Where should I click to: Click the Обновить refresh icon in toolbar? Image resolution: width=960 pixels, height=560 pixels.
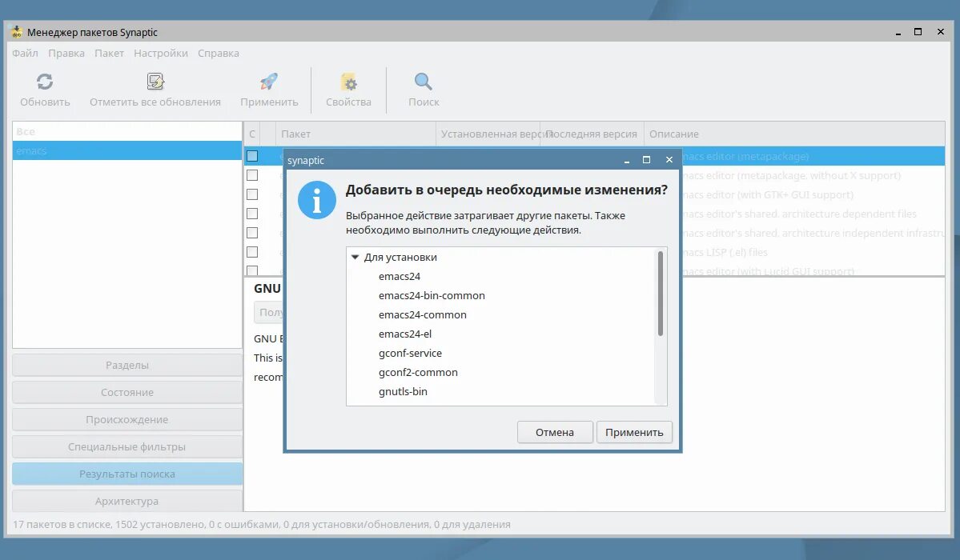[45, 82]
